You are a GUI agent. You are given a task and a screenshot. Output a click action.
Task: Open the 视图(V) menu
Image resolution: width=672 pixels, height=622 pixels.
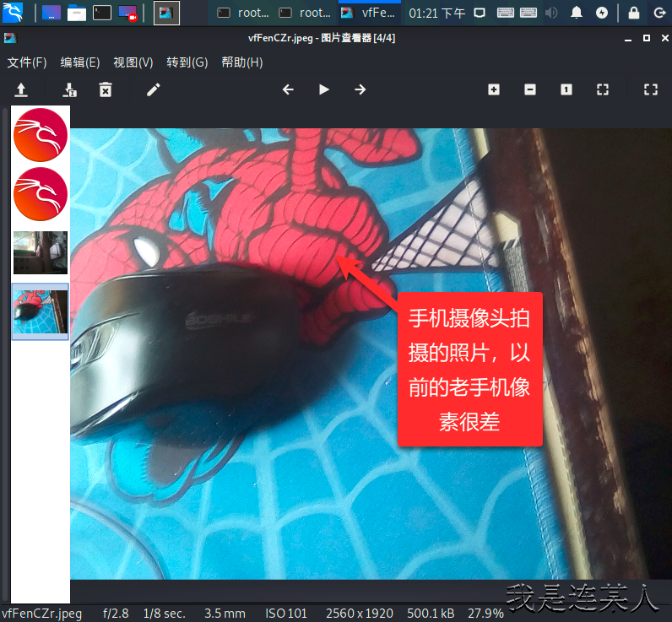tap(133, 62)
